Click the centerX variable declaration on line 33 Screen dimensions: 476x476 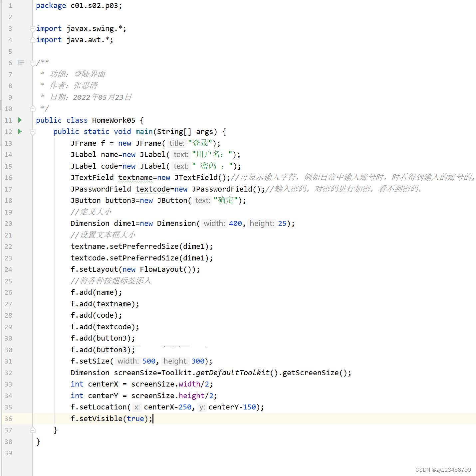(103, 384)
